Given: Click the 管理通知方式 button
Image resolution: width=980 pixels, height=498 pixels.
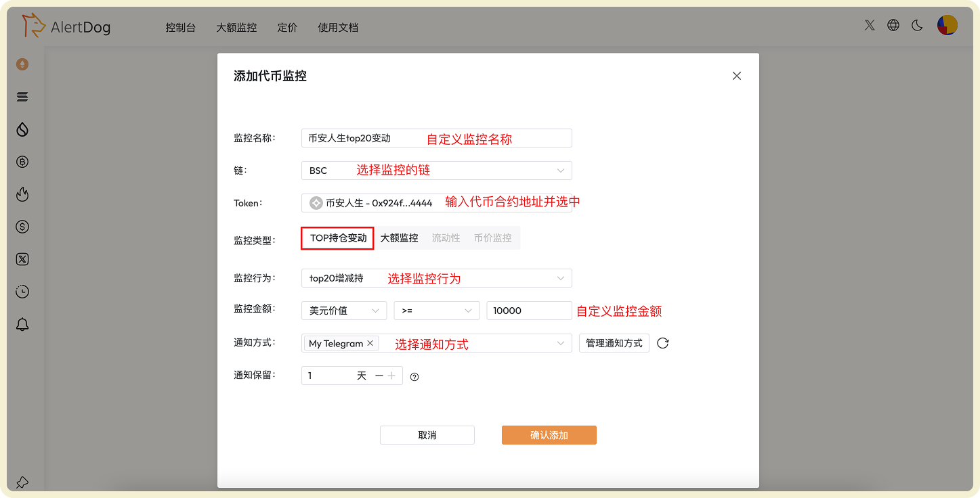Looking at the screenshot, I should 614,343.
